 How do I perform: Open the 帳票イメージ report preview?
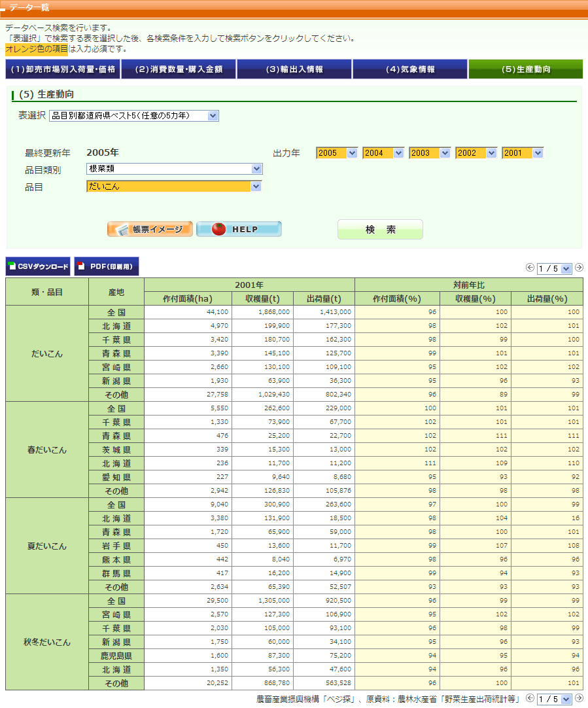tap(150, 229)
